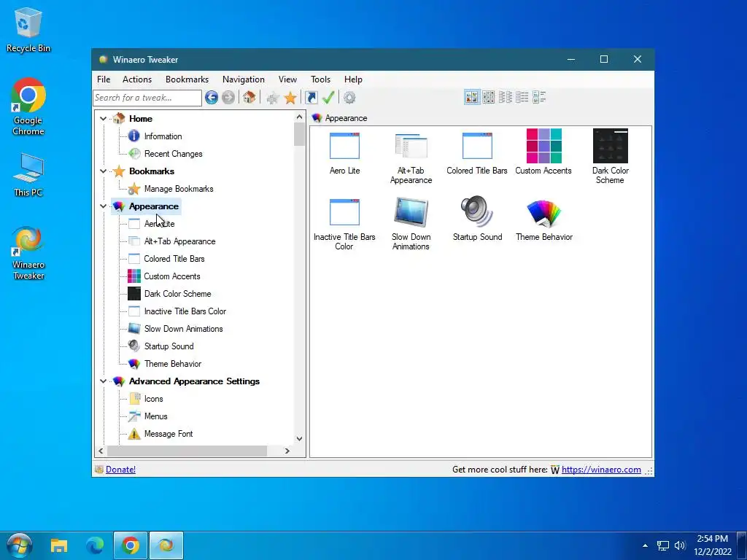Open the Help menu
Image resolution: width=747 pixels, height=560 pixels.
[354, 79]
